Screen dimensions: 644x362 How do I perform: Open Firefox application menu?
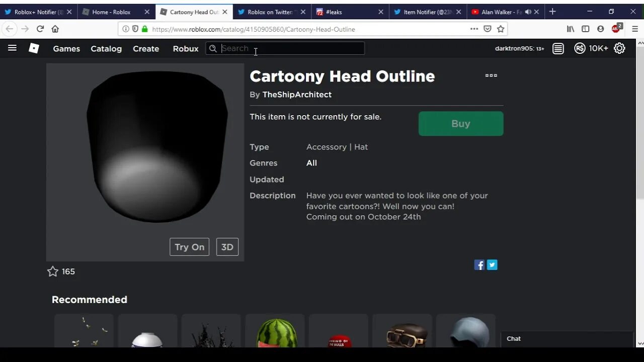634,29
